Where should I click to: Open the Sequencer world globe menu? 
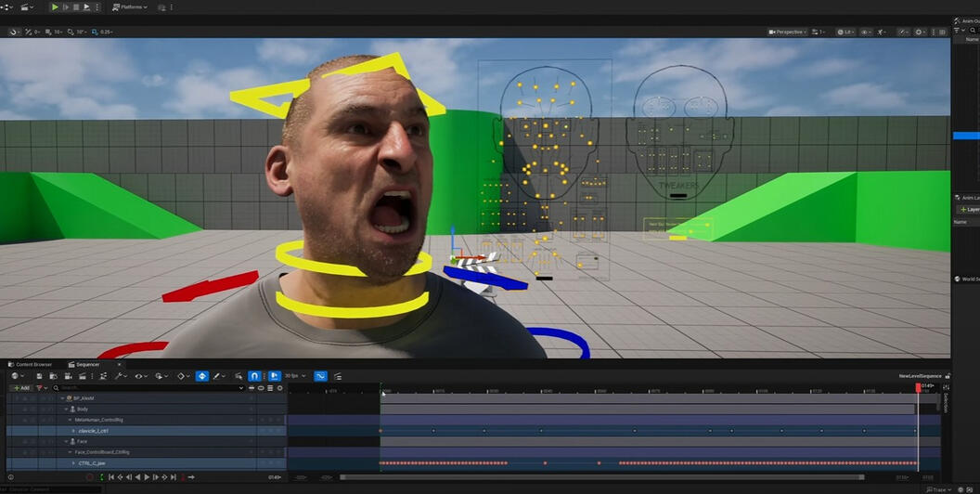point(18,376)
